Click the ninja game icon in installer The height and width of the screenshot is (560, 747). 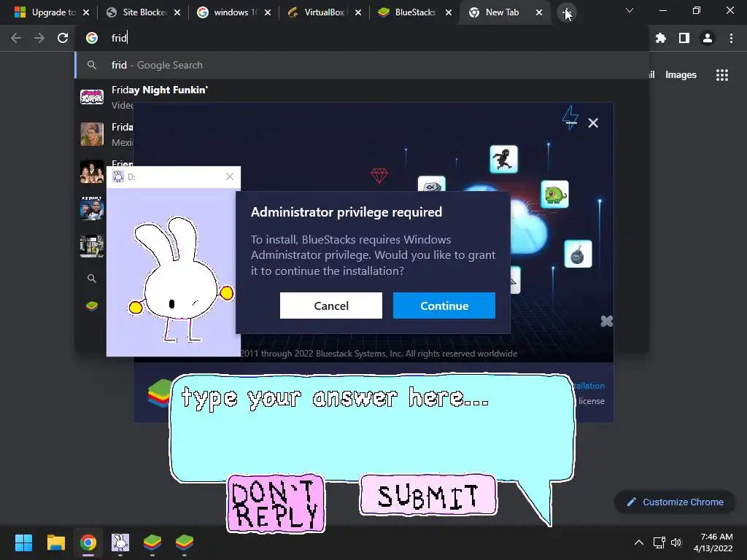(x=503, y=159)
